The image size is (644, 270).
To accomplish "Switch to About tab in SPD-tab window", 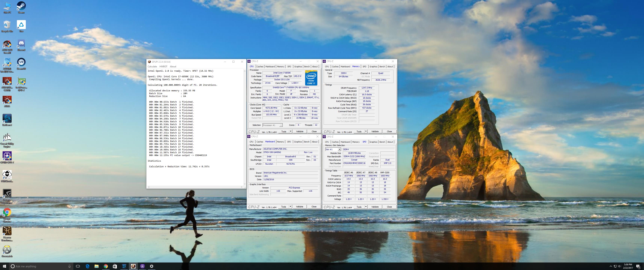I will point(390,142).
